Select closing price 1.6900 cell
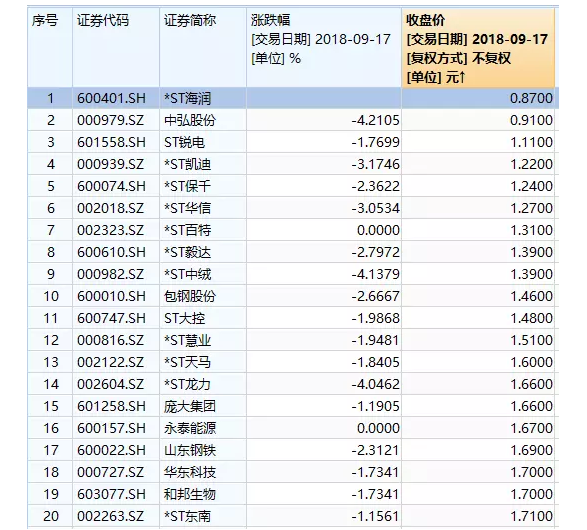Viewport: 587px width, 530px height. [x=478, y=450]
